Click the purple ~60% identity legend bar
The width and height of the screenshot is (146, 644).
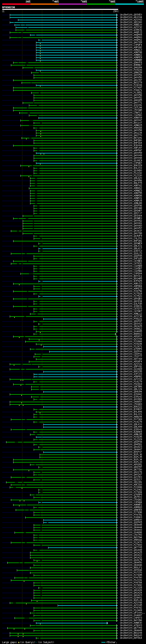tap(73, 4)
